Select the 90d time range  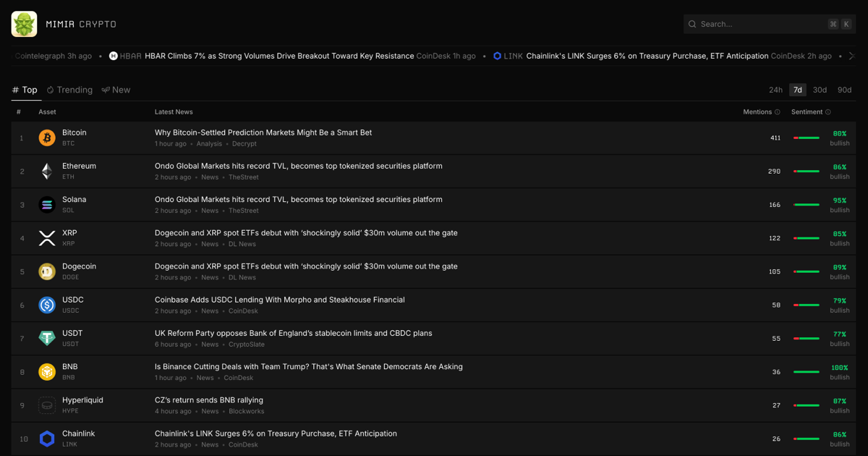tap(844, 90)
